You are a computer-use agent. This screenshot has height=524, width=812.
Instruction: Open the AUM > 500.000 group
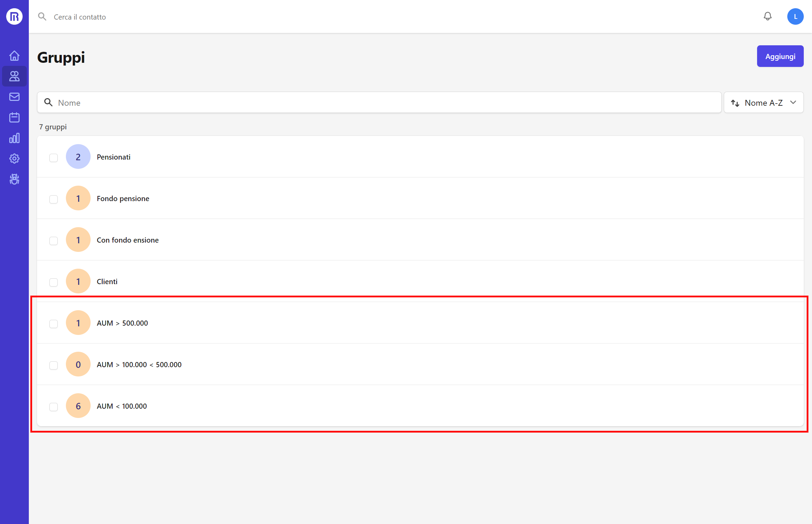[122, 323]
